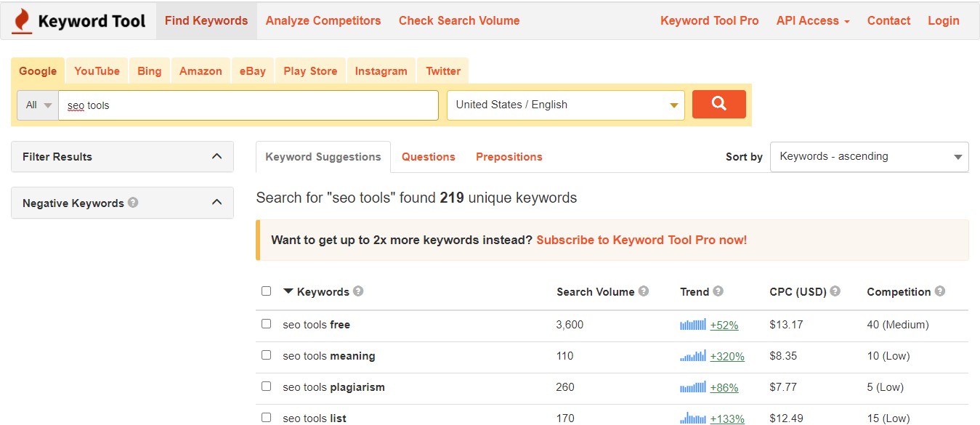Check the seo tools plagiarism row checkbox
This screenshot has width=980, height=425.
click(266, 387)
